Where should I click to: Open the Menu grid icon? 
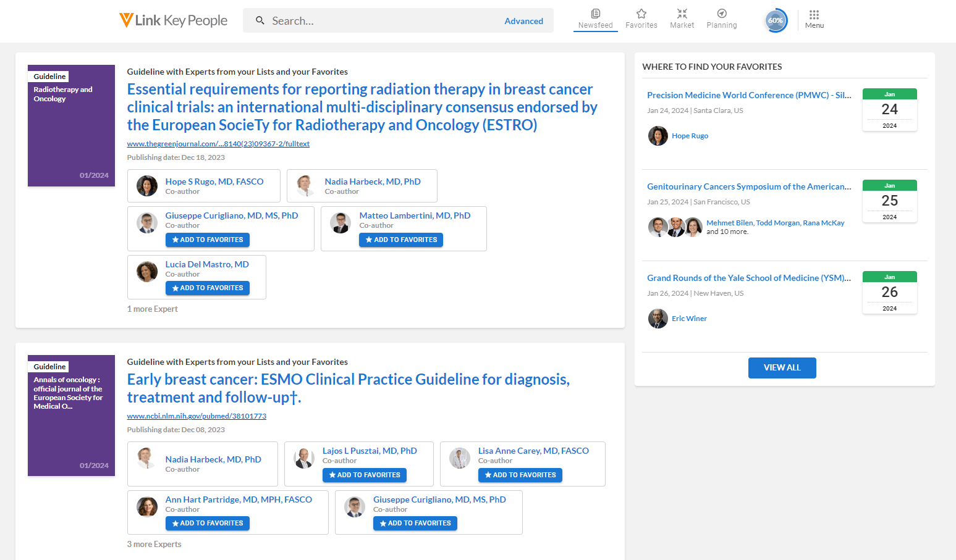coord(814,15)
